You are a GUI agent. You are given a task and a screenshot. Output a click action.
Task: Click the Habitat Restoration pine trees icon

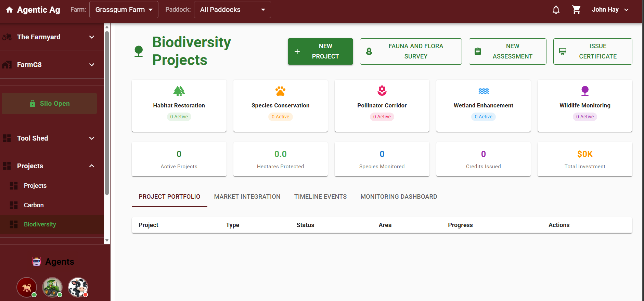point(179,91)
